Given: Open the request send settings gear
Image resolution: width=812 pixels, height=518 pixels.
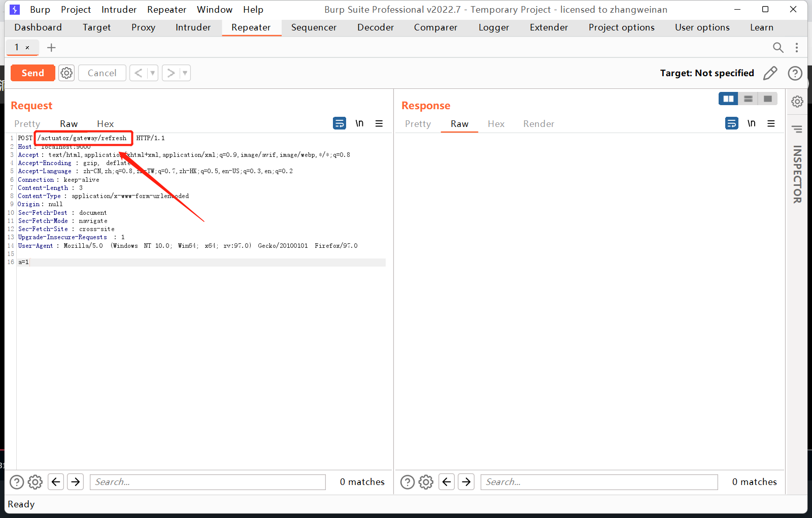Looking at the screenshot, I should coord(66,73).
